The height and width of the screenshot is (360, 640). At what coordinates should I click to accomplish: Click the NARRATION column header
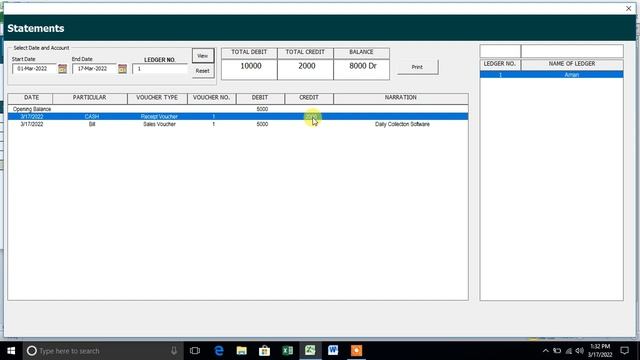(401, 98)
